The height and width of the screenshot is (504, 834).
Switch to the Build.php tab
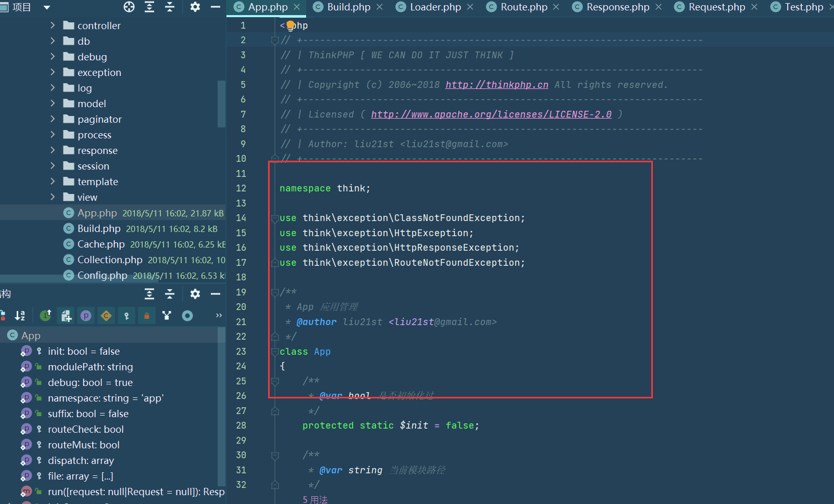349,7
